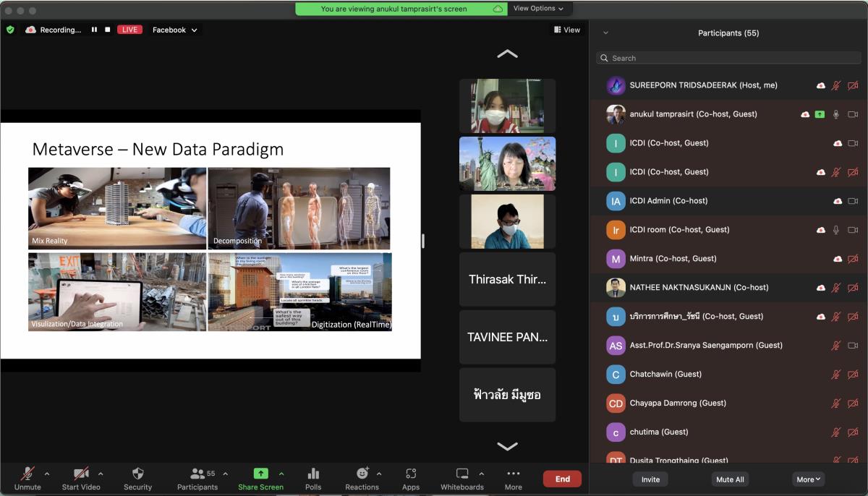Open the Reactions smiley icon
868x496 pixels.
(362, 474)
